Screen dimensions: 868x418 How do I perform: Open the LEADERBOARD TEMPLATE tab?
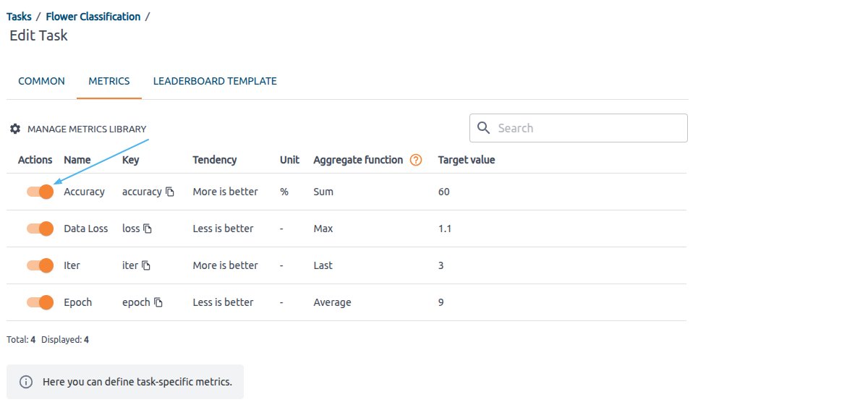(215, 81)
